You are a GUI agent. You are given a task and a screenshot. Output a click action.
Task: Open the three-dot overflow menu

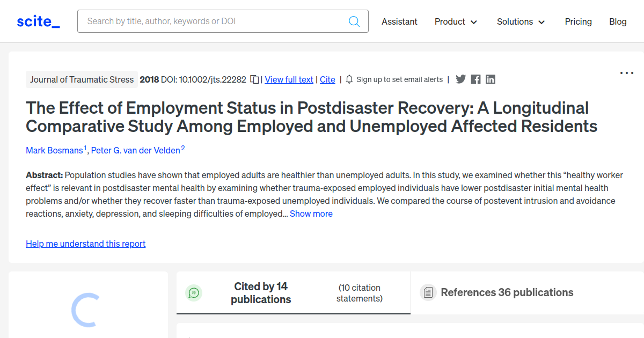click(626, 72)
